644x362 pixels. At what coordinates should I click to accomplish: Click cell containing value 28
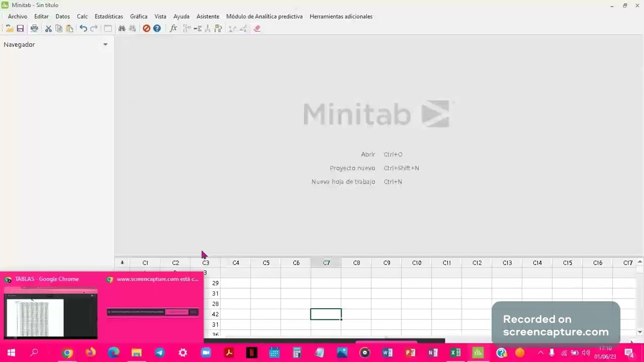point(212,304)
